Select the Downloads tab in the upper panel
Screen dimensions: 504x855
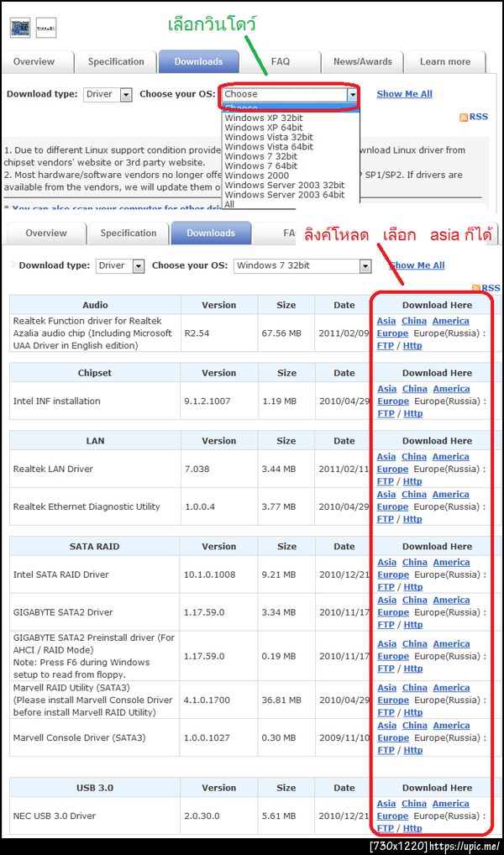(198, 61)
